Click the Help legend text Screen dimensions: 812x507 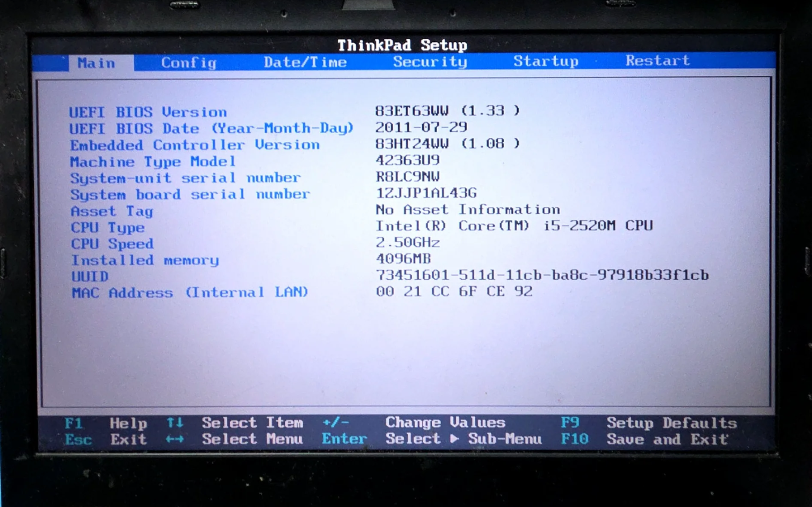pos(128,423)
